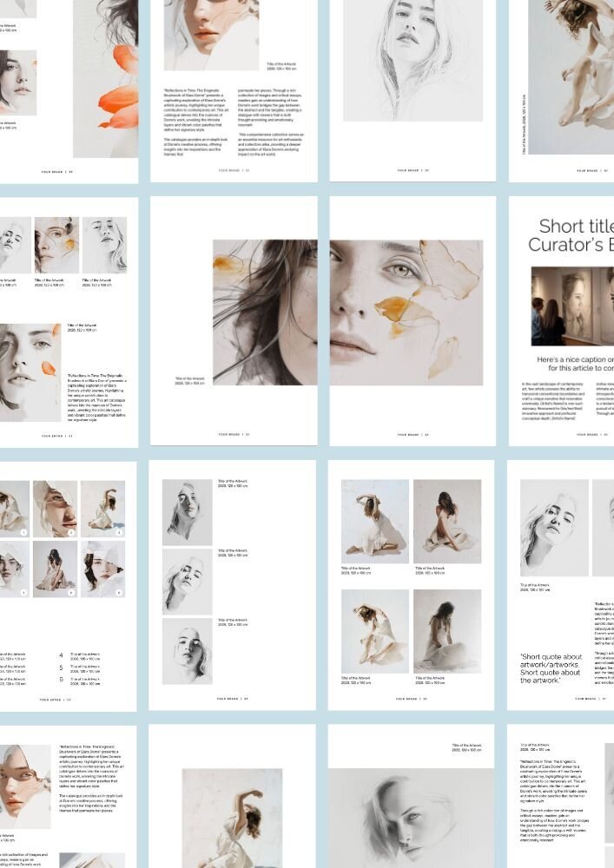This screenshot has height=868, width=614.
Task: Choose the bottom sketch in three-portrait column page
Action: [x=187, y=650]
